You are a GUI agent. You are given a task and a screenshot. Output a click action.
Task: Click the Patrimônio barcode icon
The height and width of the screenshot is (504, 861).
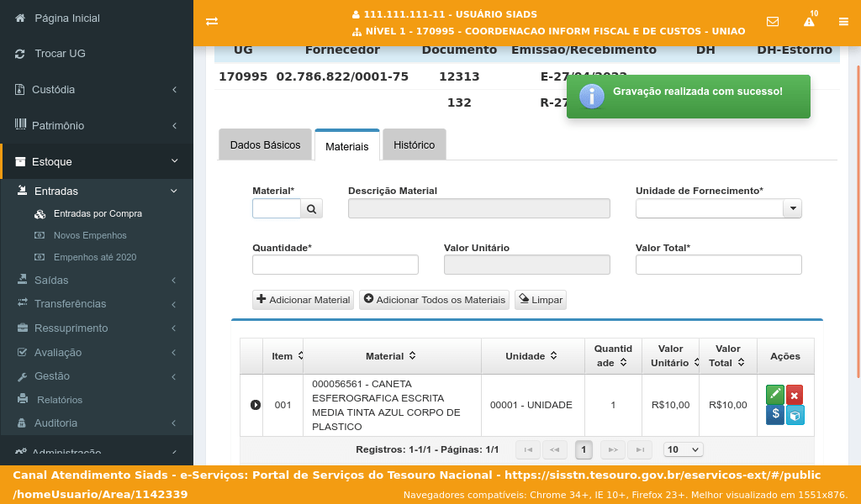(x=20, y=124)
